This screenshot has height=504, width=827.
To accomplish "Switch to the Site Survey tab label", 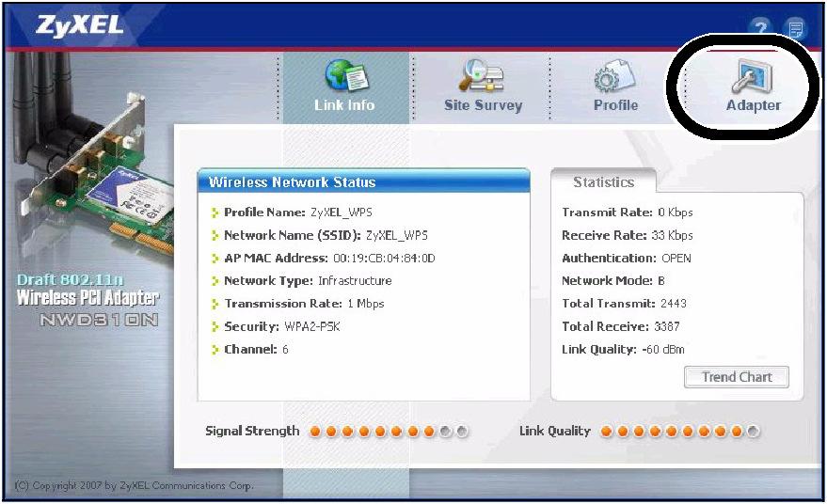I will click(483, 105).
